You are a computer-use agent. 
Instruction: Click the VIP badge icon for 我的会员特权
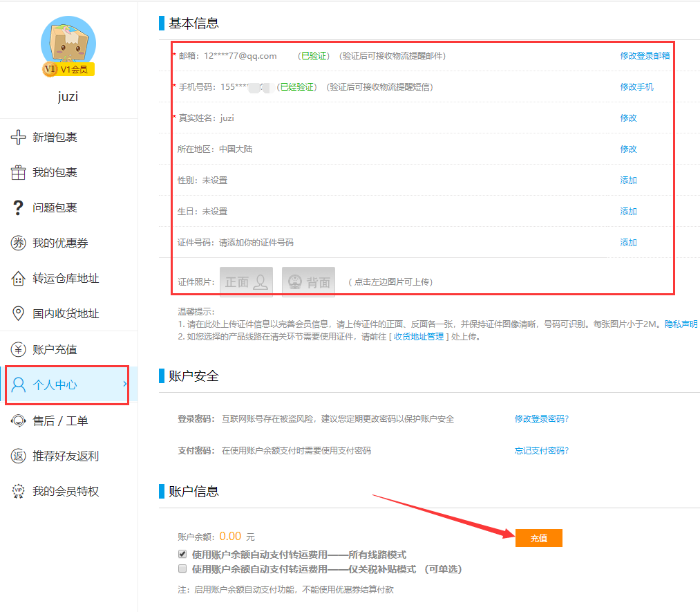(18, 492)
